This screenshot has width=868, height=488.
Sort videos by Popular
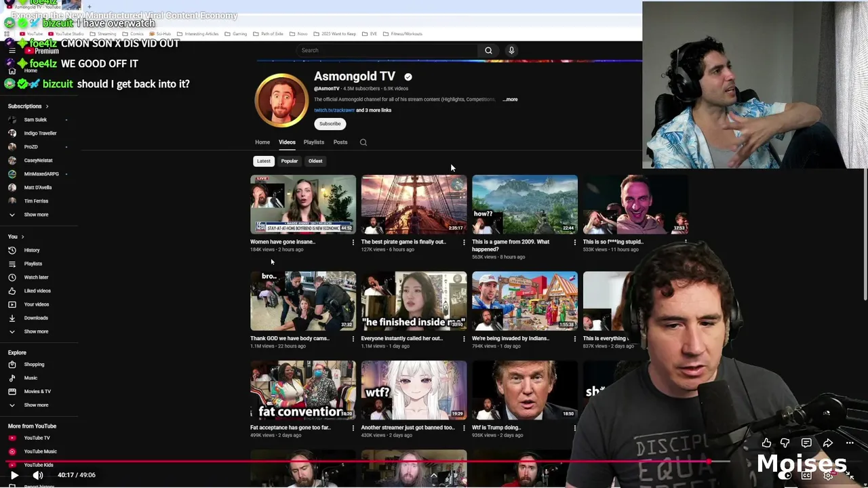pyautogui.click(x=290, y=161)
